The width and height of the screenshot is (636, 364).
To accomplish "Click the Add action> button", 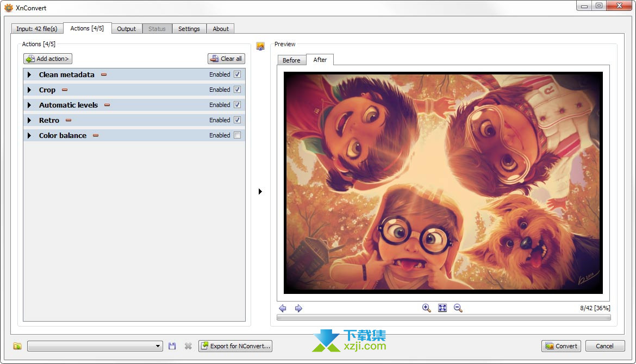I will tap(48, 59).
